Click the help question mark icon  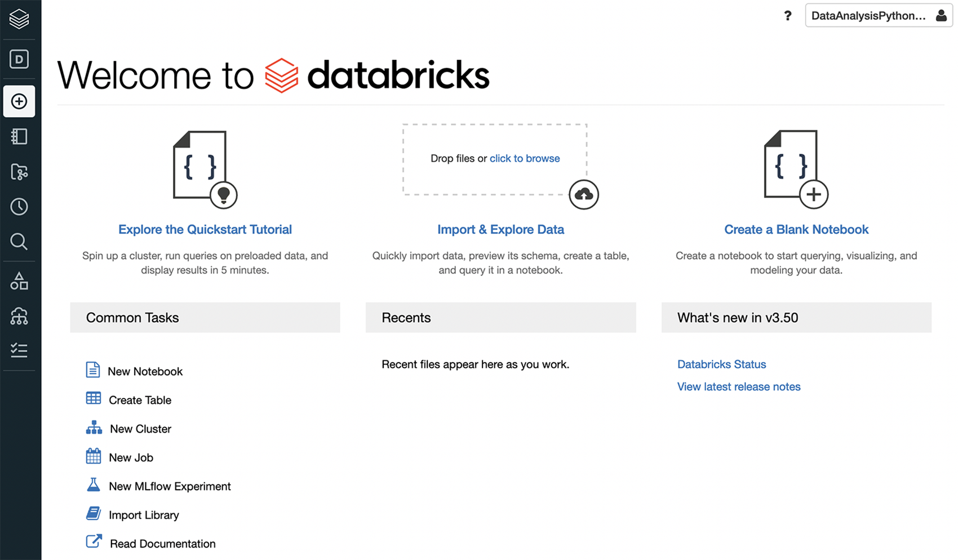coord(787,16)
